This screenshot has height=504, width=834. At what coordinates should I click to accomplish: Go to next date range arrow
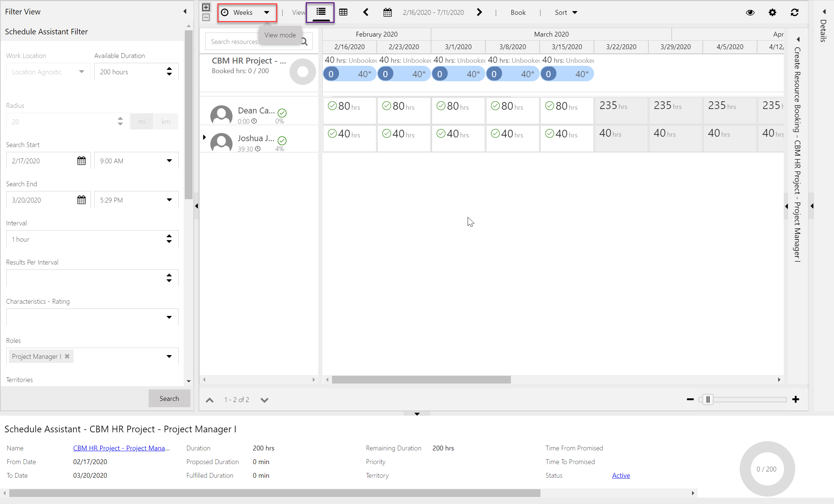479,12
